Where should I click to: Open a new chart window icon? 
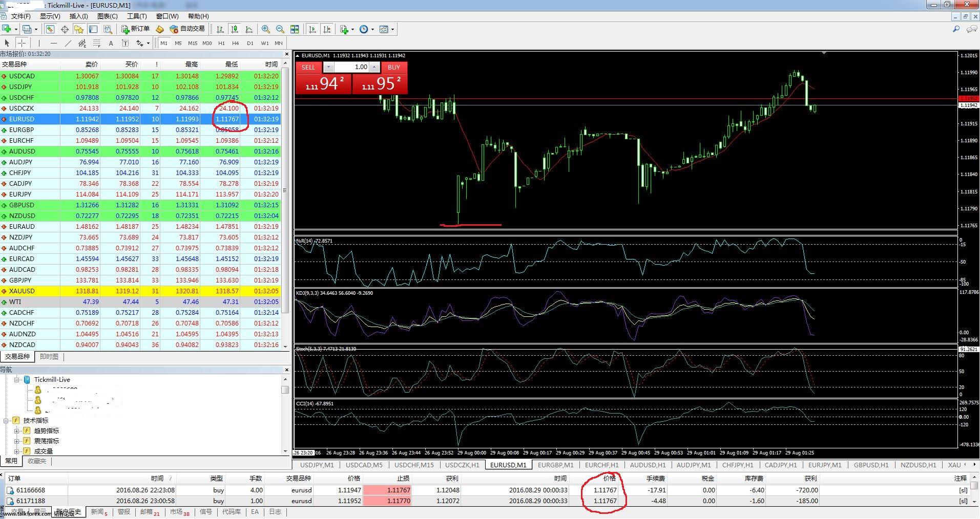tap(7, 29)
